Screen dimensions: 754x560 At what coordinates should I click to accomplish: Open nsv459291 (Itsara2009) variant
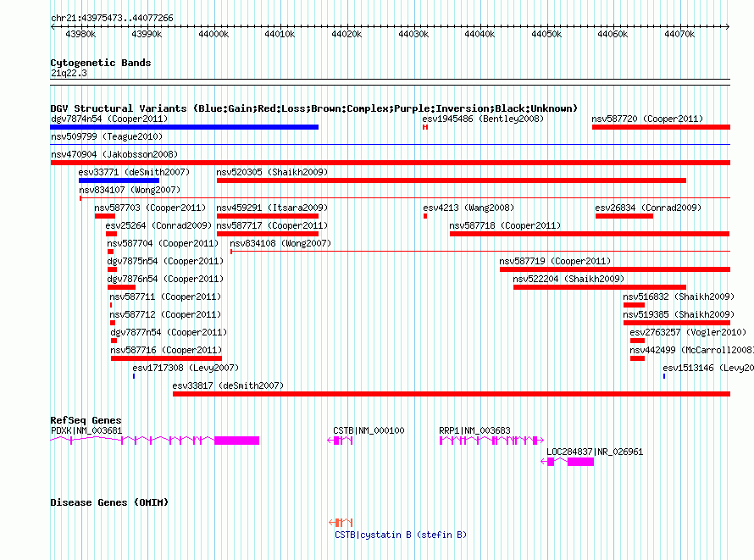pyautogui.click(x=272, y=208)
